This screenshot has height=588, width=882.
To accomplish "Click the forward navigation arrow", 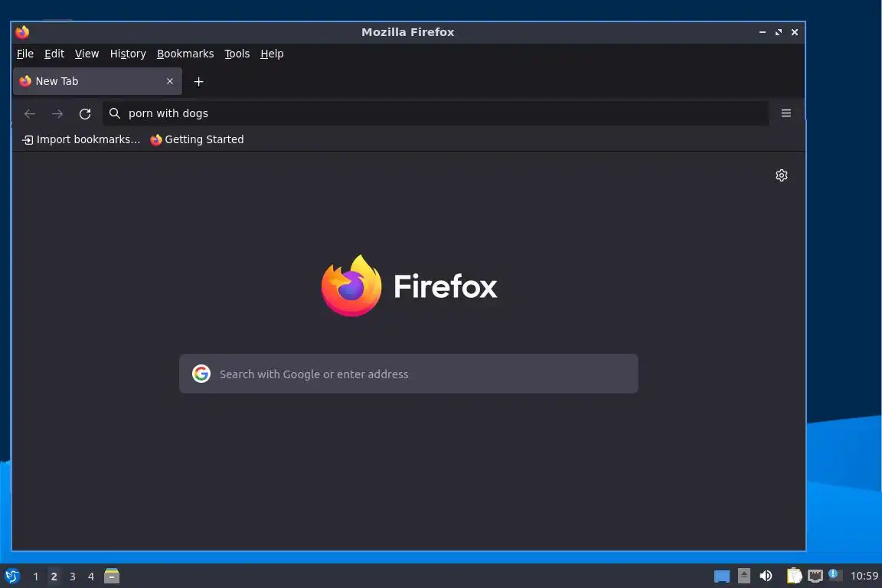I will coord(57,113).
